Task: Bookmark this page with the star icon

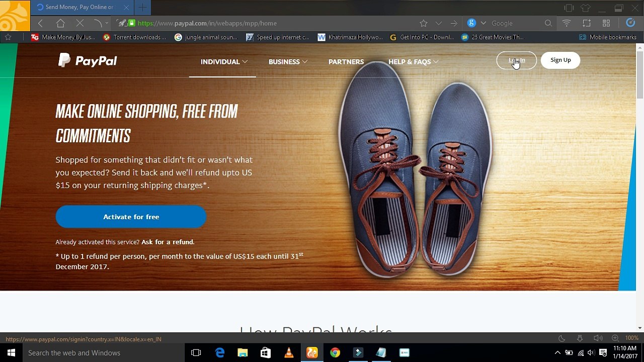Action: (424, 23)
